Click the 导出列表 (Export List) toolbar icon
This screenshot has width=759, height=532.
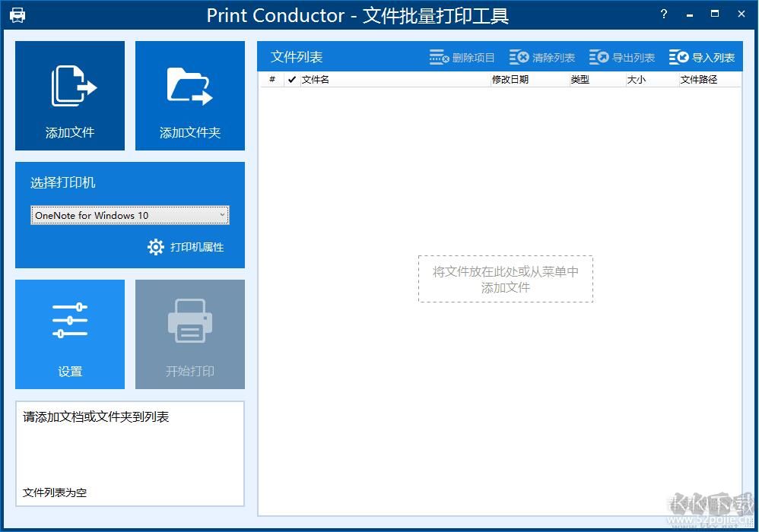tap(598, 56)
